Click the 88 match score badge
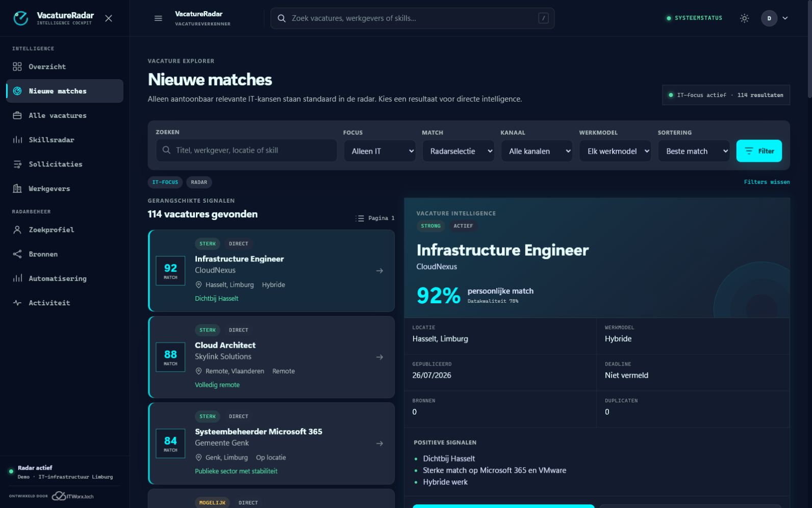 (x=170, y=357)
